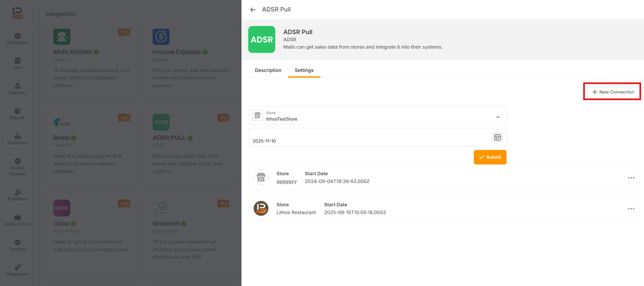Image resolution: width=644 pixels, height=286 pixels.
Task: Open Employee section in sidebar
Action: (18, 195)
